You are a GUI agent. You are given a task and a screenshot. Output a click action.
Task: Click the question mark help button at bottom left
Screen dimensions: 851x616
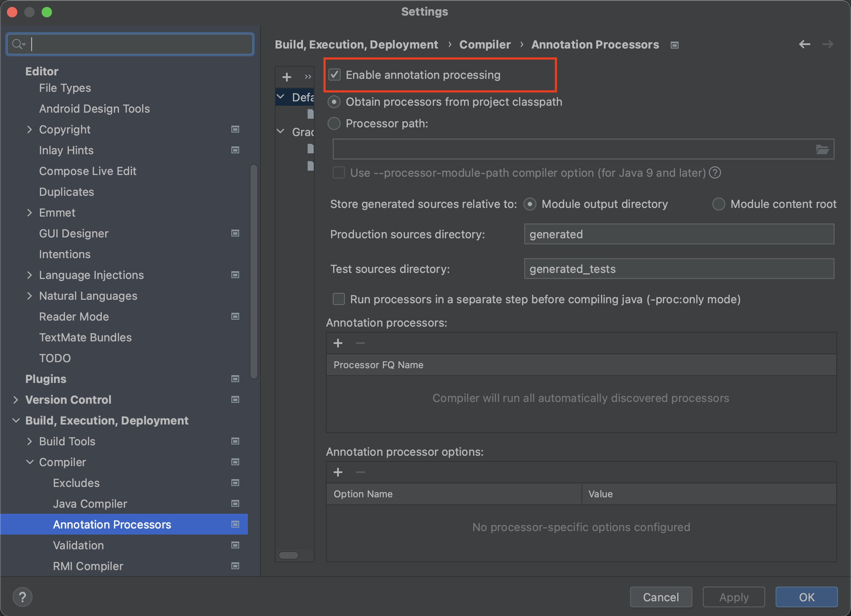[x=23, y=597]
